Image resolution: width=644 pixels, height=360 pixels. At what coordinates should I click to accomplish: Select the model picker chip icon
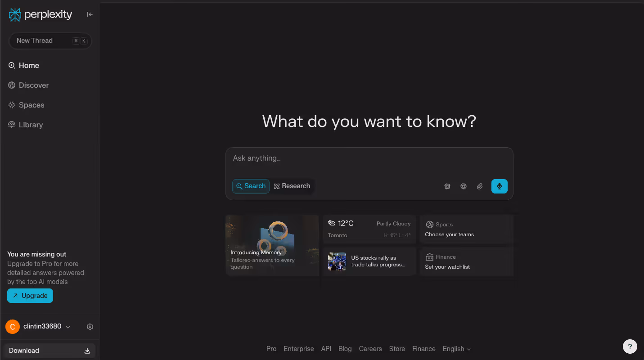point(447,186)
